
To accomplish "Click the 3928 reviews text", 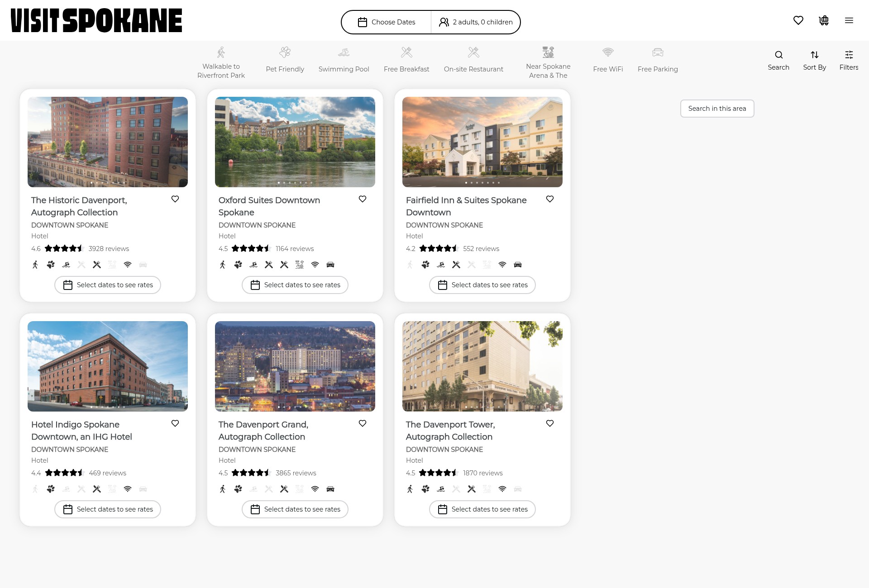I will point(109,249).
